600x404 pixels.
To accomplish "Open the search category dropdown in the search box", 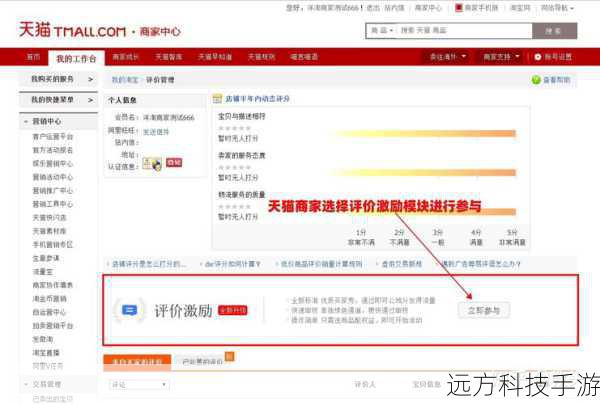I will [382, 31].
